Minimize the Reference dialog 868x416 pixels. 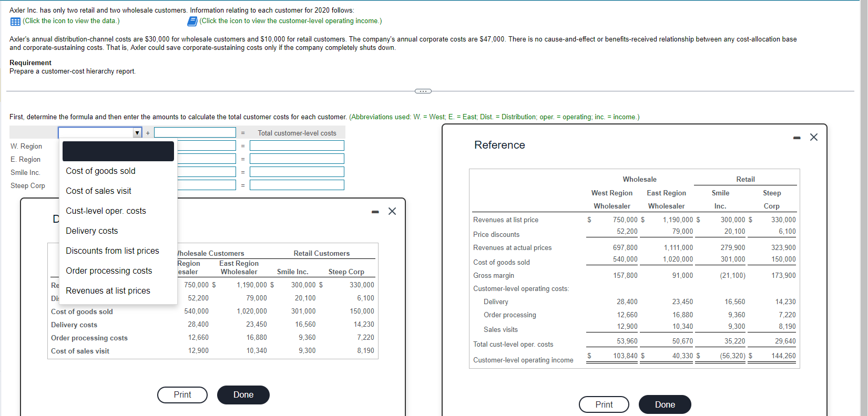coord(797,138)
